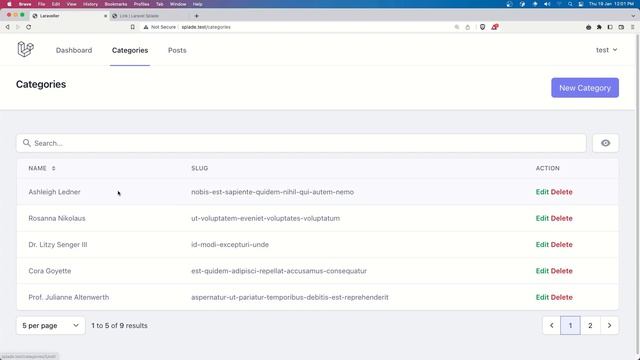Image resolution: width=640 pixels, height=360 pixels.
Task: Click the id-modi-excepturi-unde slug cell
Action: 230,244
